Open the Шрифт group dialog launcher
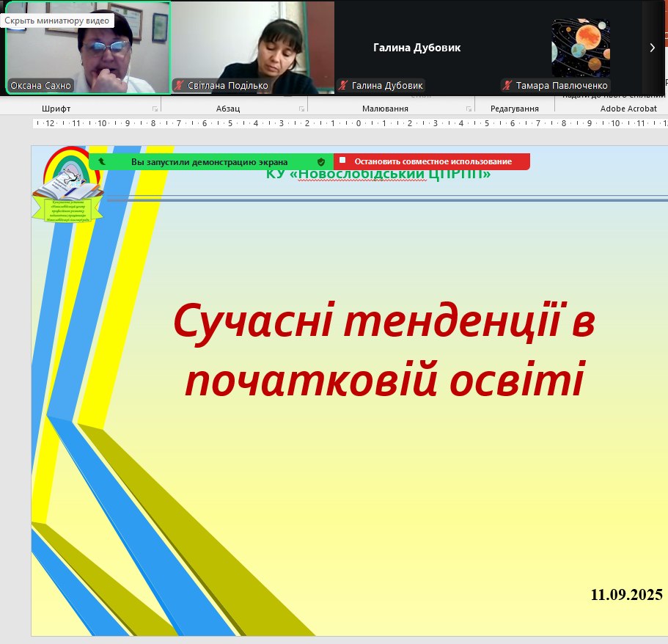 (x=155, y=109)
